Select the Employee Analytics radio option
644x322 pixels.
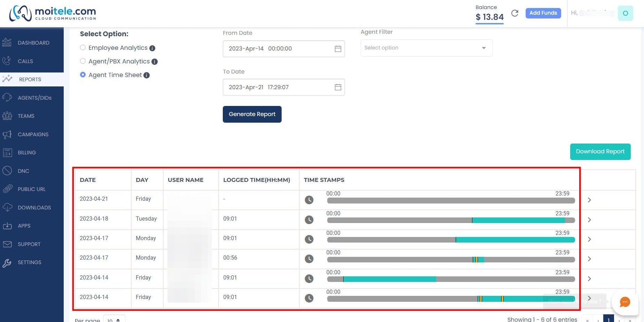tap(83, 47)
